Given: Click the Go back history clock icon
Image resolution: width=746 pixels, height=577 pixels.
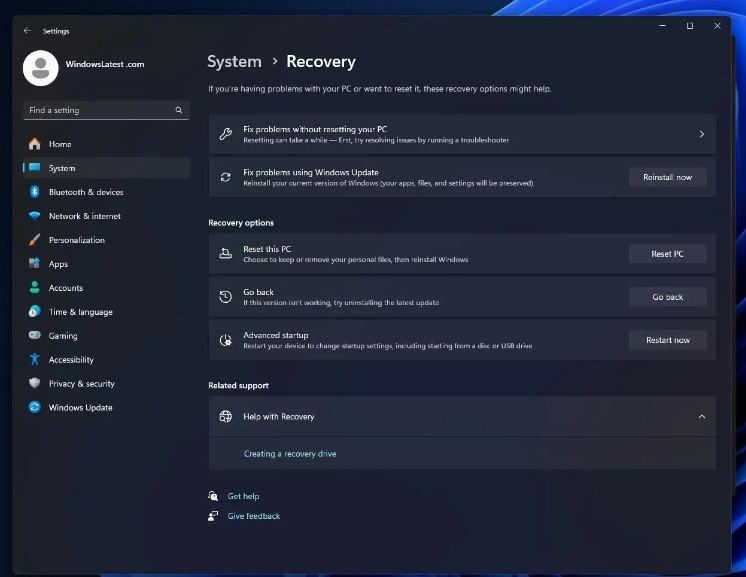Looking at the screenshot, I should tap(226, 297).
